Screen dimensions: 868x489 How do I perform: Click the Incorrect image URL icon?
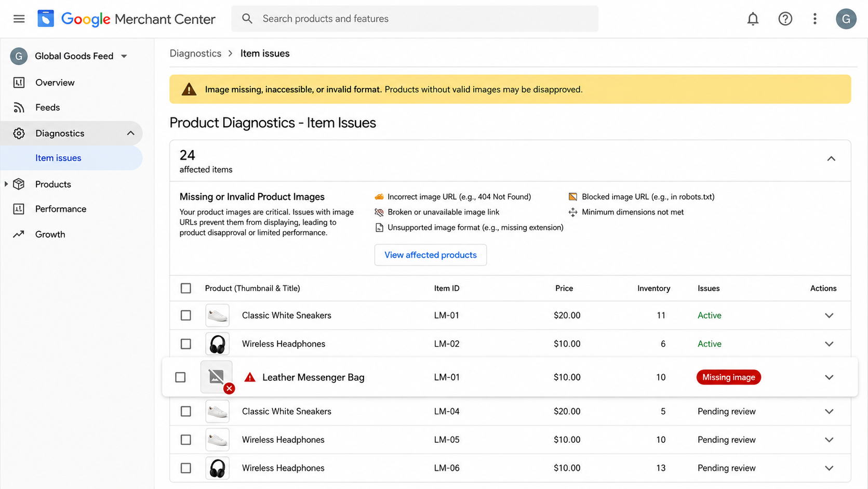379,196
